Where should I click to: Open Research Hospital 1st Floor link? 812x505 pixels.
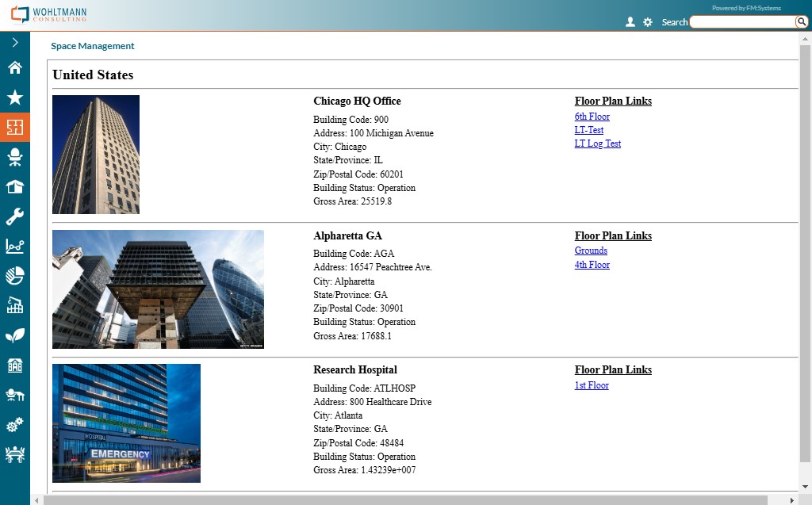click(x=592, y=385)
